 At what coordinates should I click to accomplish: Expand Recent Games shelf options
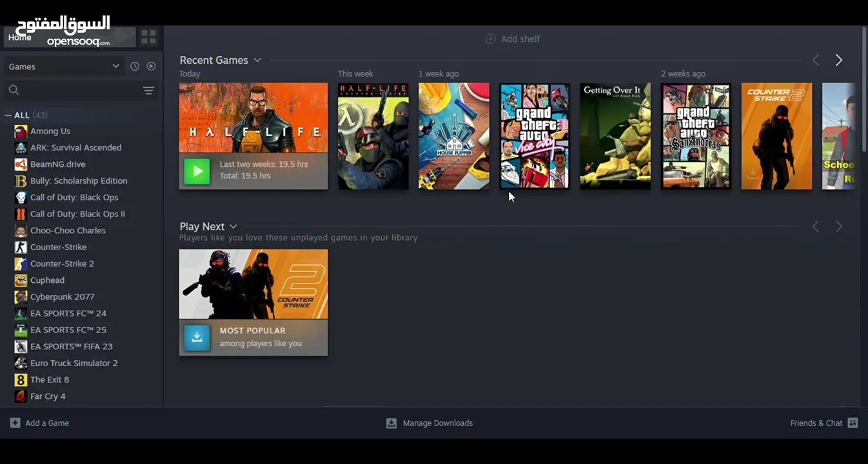coord(257,60)
